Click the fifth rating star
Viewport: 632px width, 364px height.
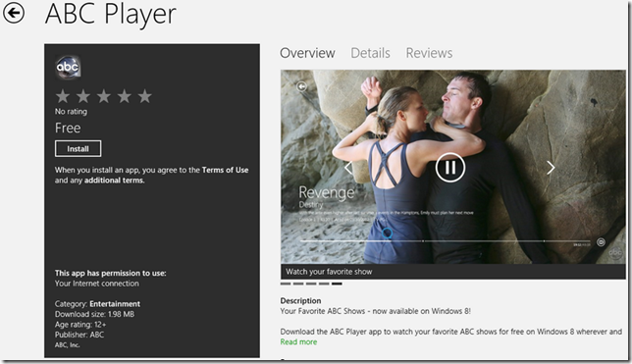144,96
